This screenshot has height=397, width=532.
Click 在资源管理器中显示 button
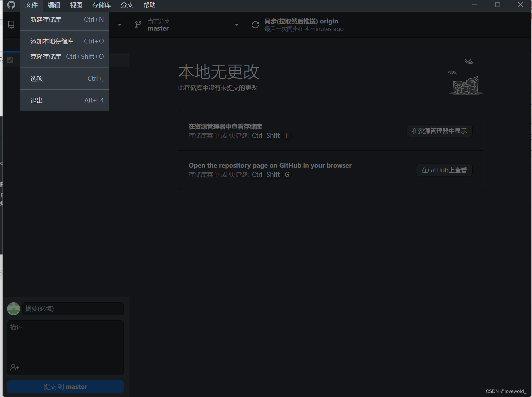pos(439,131)
